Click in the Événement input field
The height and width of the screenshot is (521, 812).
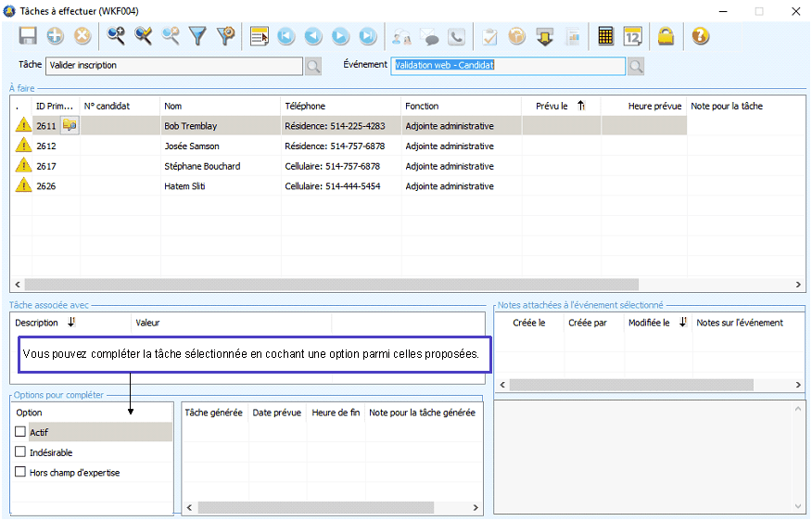pos(507,66)
